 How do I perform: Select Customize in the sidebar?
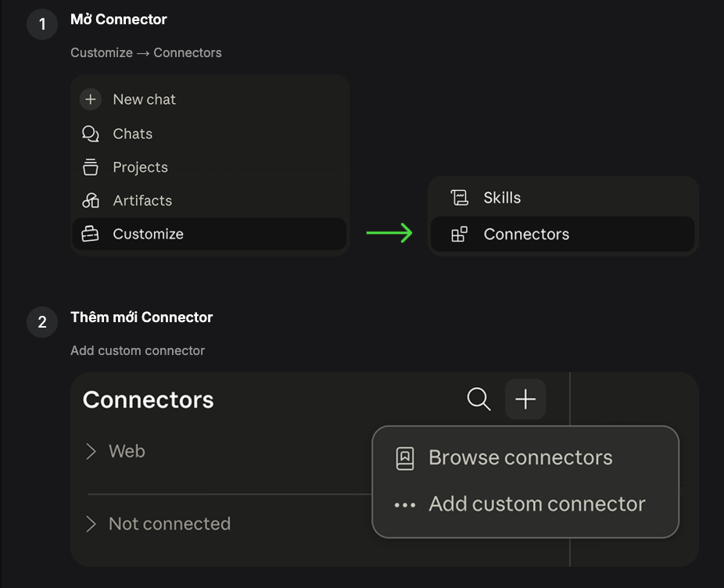click(210, 234)
